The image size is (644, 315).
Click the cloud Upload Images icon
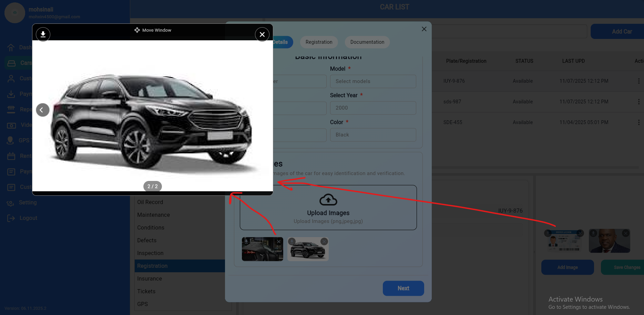tap(328, 200)
